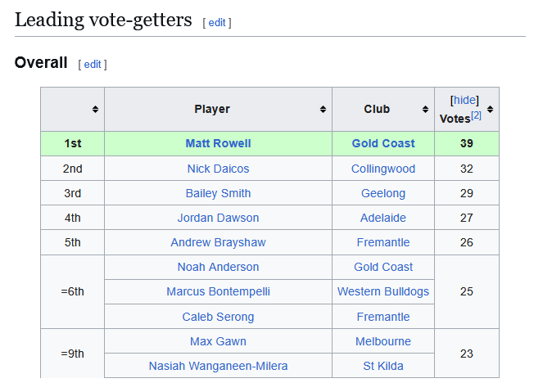
Task: Edit the Overall subsection
Action: click(93, 64)
